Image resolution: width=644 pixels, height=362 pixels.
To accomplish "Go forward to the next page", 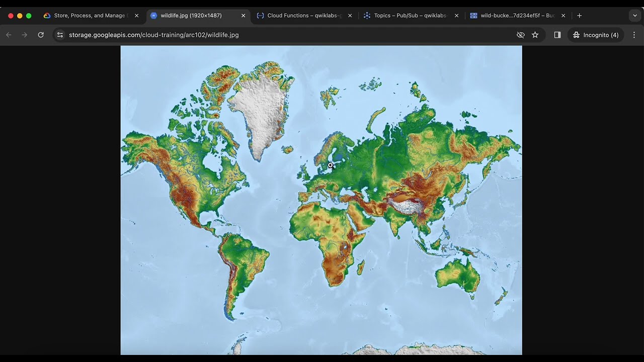I will point(24,35).
